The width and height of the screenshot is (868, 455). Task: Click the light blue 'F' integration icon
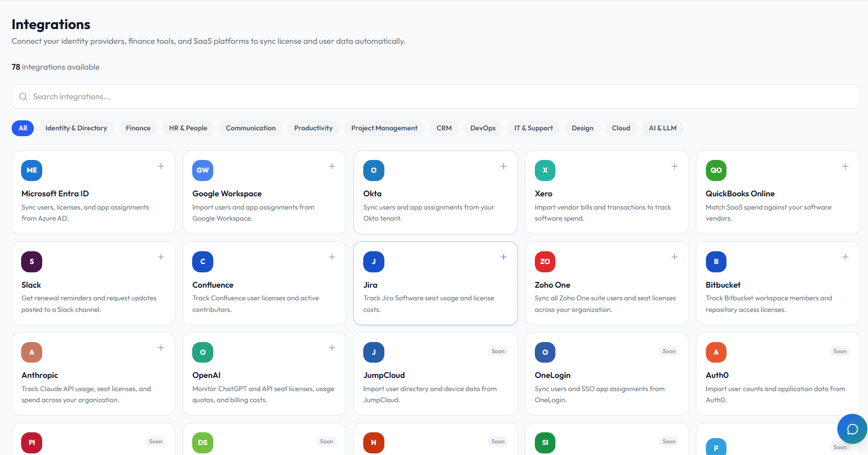point(716,447)
